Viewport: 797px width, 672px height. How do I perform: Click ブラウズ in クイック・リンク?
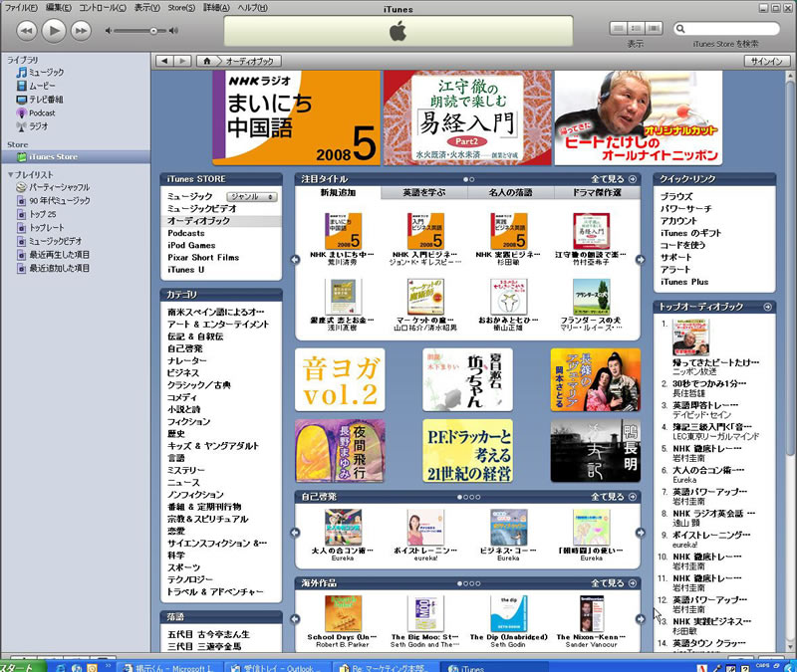point(676,196)
